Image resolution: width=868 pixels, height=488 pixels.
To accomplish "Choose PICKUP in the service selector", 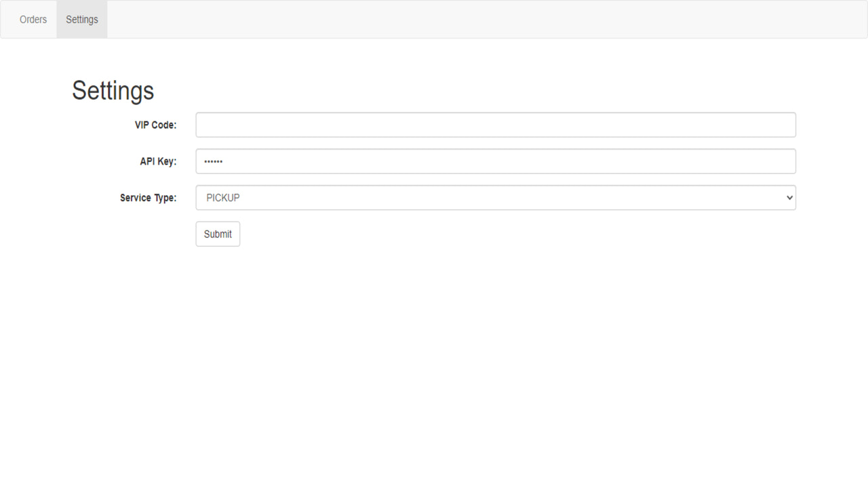I will (x=495, y=197).
